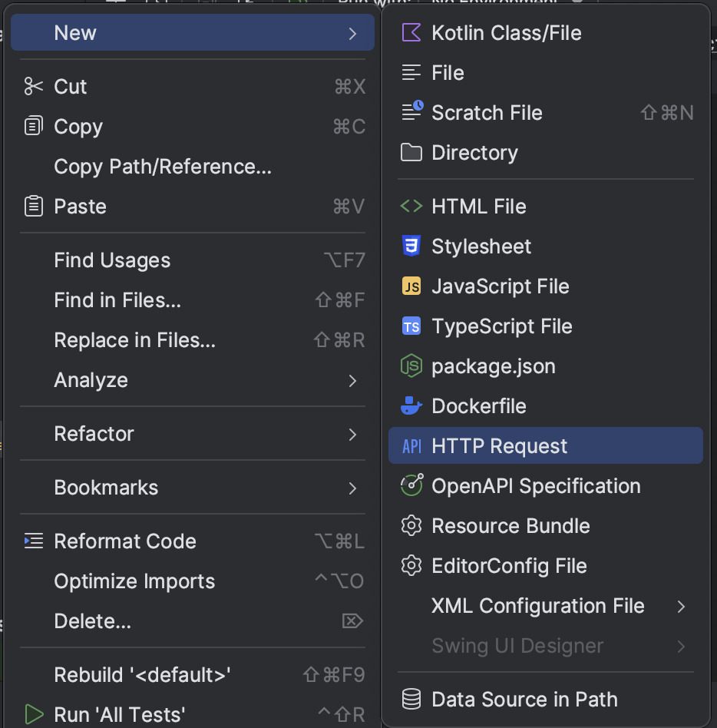Click the Resource Bundle gear icon
Viewport: 717px width, 728px height.
coord(411,526)
